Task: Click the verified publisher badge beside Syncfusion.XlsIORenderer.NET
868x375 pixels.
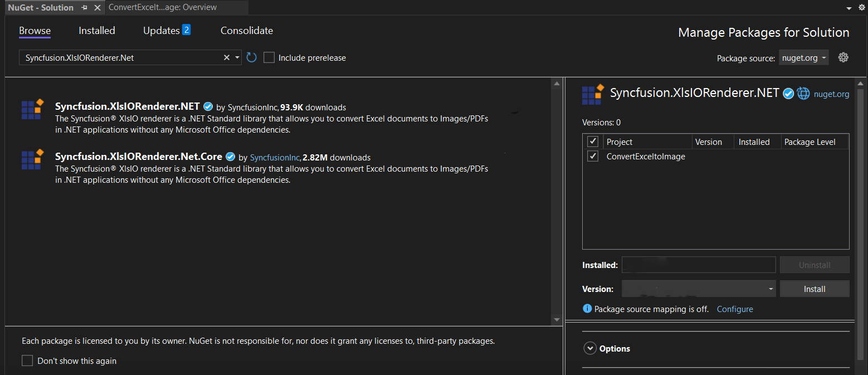Action: 208,106
